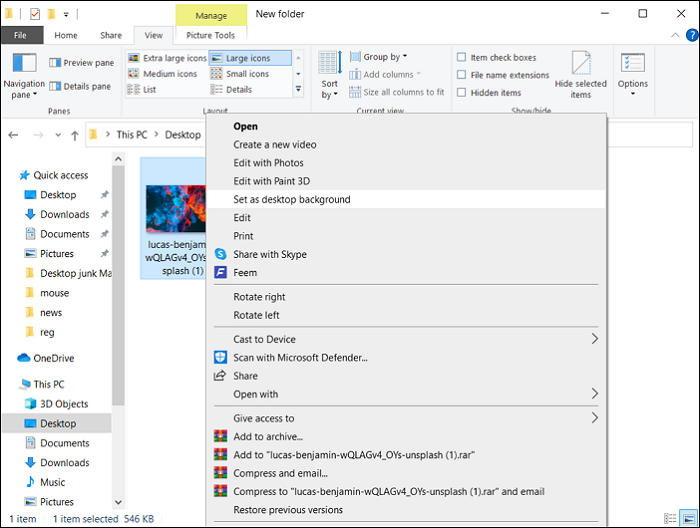Choose Rotate left

tap(406, 315)
